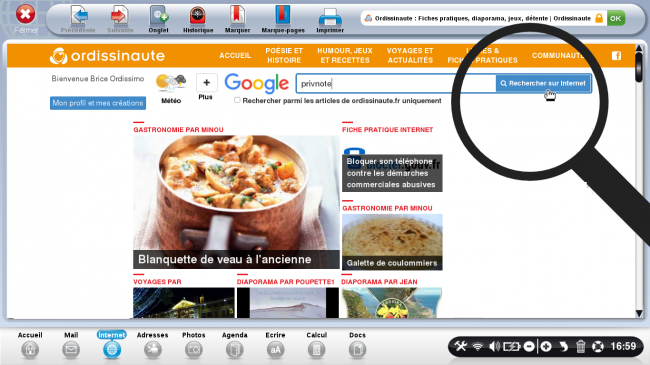Viewport: 650px width, 365px height.
Task: Open Mail in bottom dock
Action: coord(71,345)
